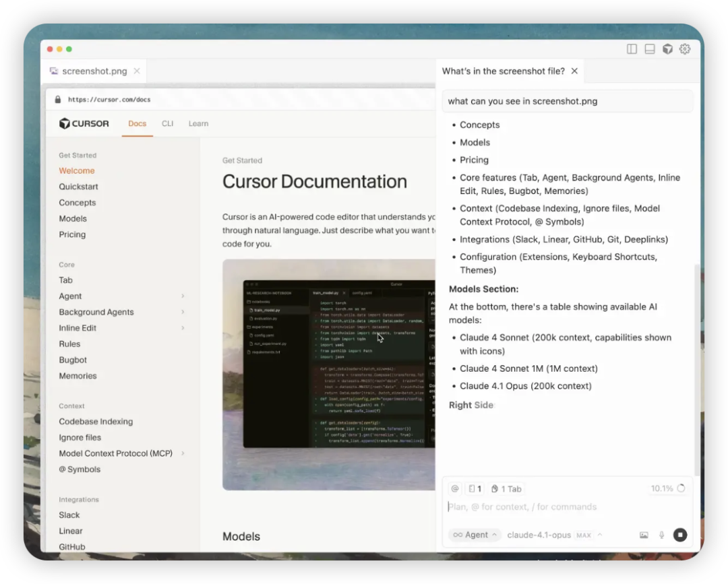Open the Linear integration link
Image resolution: width=728 pixels, height=584 pixels.
(x=71, y=531)
